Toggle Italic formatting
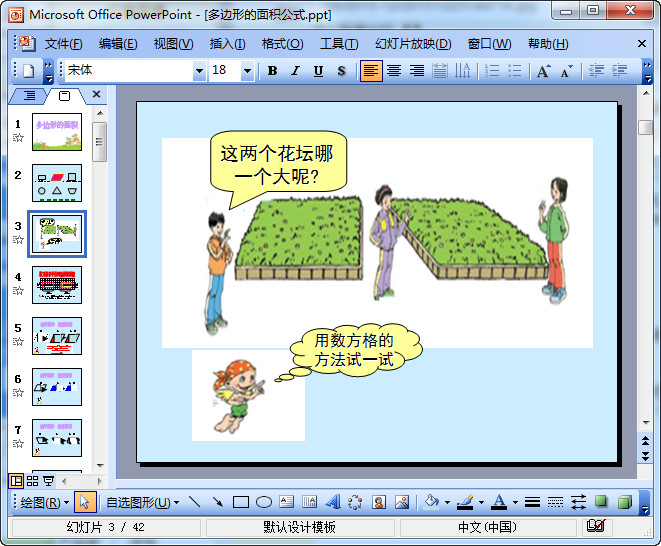661x546 pixels. click(x=296, y=71)
